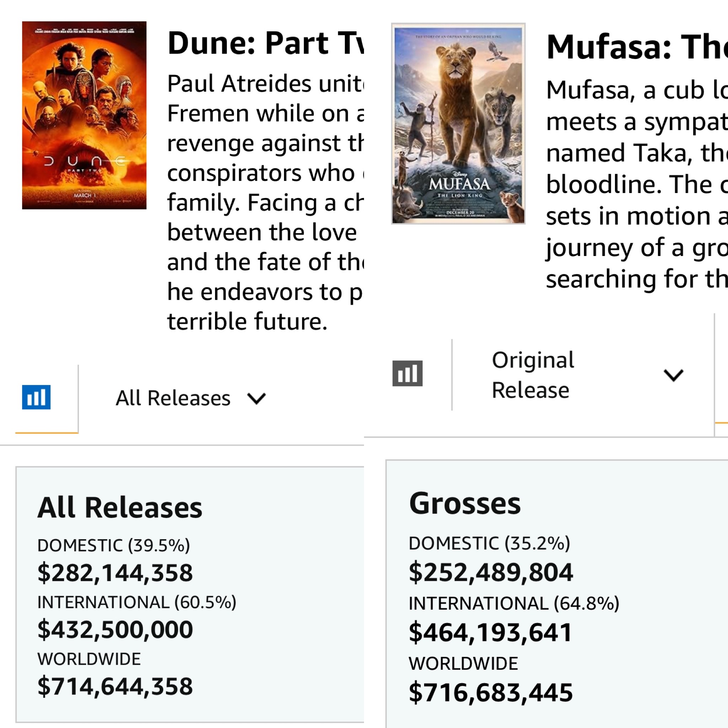Click Dune's international gross $432,500,000
Screen dimensions: 728x728
(115, 630)
